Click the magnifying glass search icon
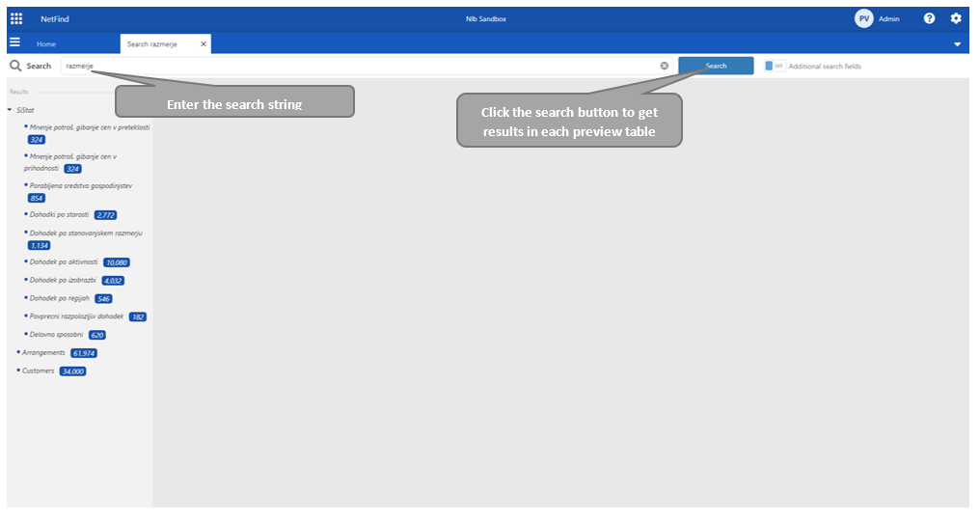Screen dimensions: 980x522 pos(15,66)
